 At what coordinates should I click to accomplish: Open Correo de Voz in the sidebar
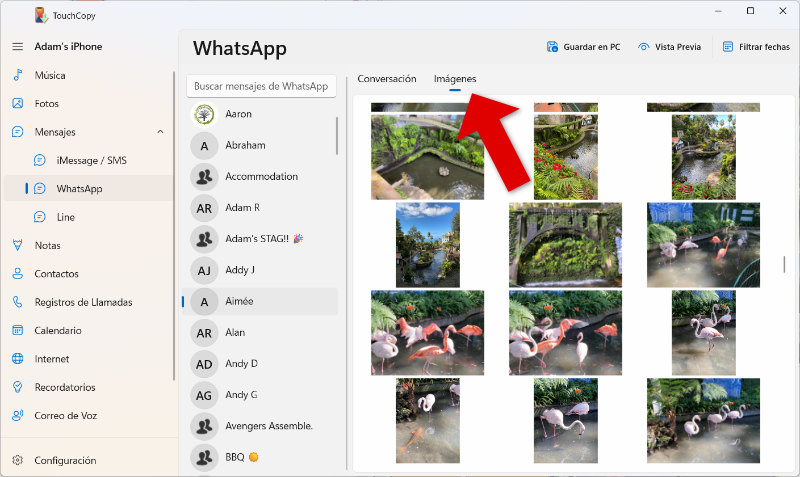65,416
